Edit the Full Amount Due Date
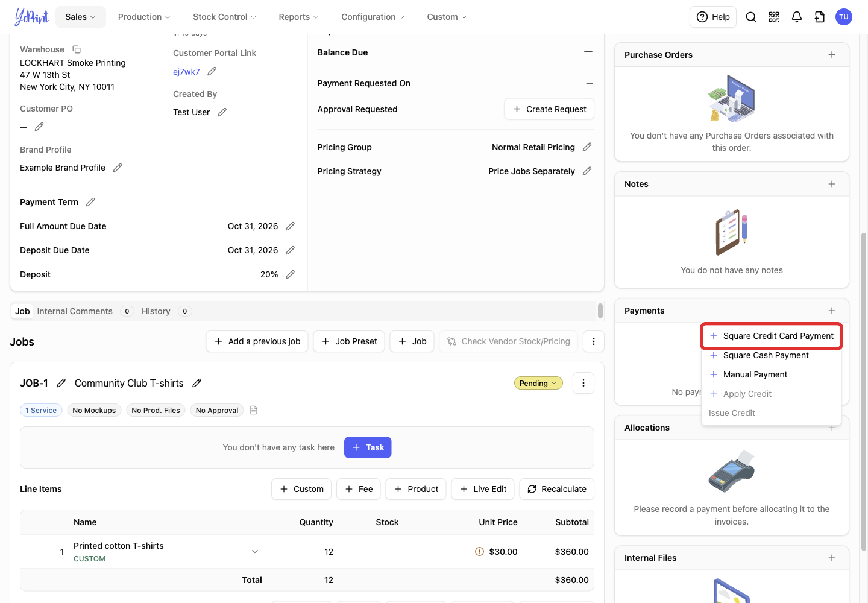 tap(290, 226)
